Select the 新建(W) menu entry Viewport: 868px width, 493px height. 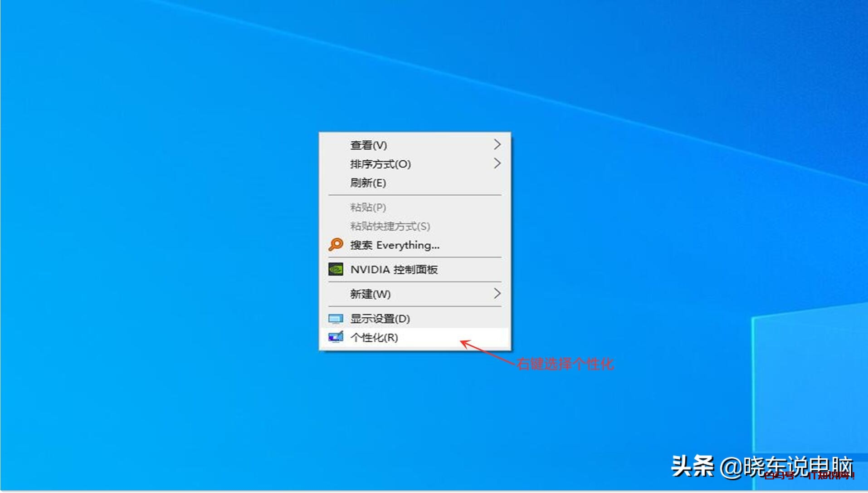click(x=370, y=294)
